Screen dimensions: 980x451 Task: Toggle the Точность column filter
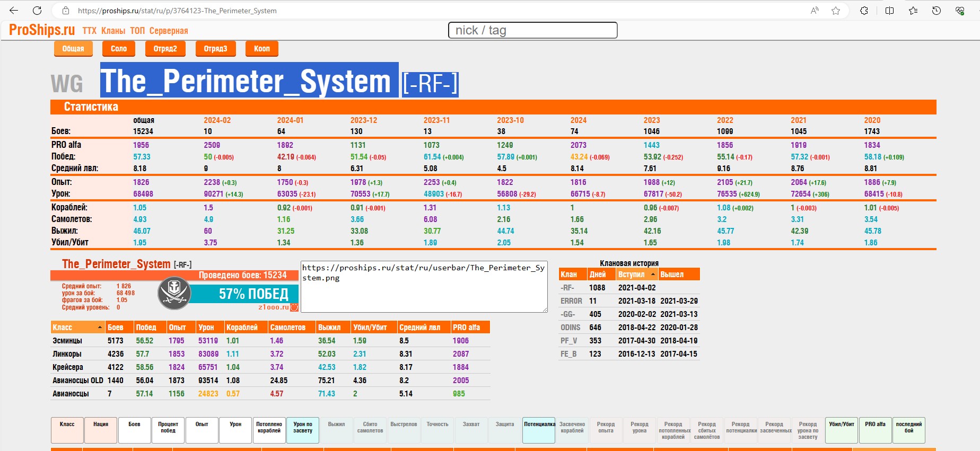[437, 430]
